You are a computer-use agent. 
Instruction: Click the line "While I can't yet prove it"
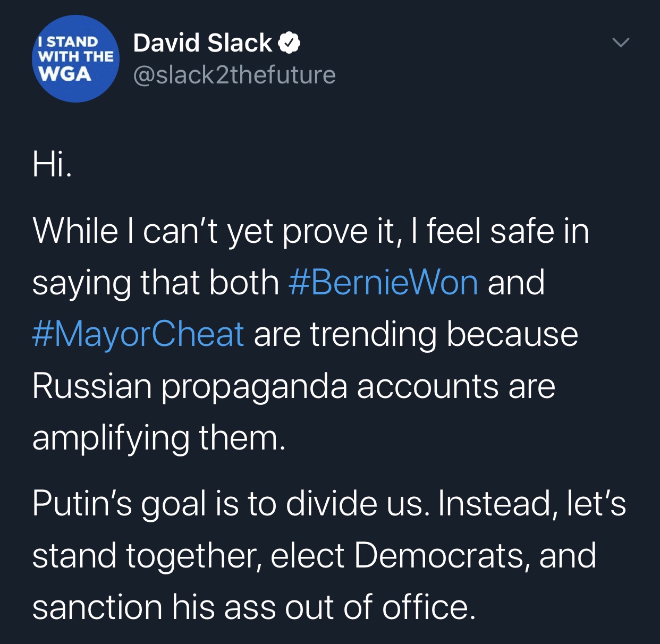pos(213,231)
